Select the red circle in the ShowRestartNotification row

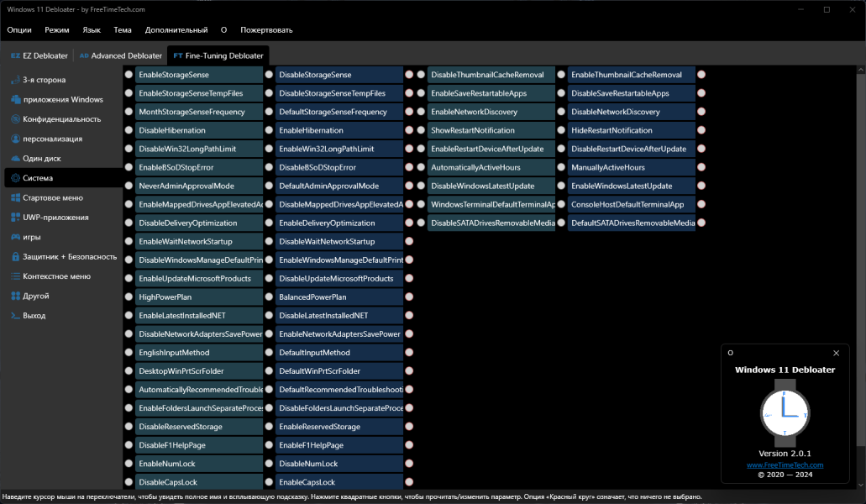[x=701, y=130]
